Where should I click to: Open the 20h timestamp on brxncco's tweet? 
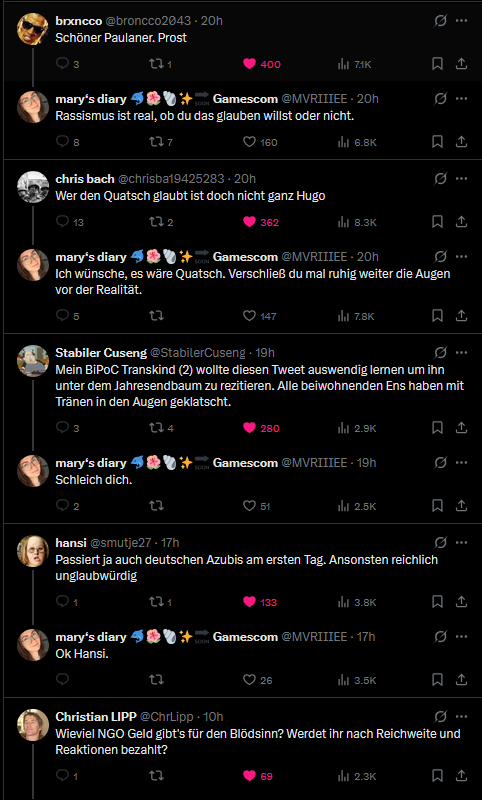click(212, 21)
